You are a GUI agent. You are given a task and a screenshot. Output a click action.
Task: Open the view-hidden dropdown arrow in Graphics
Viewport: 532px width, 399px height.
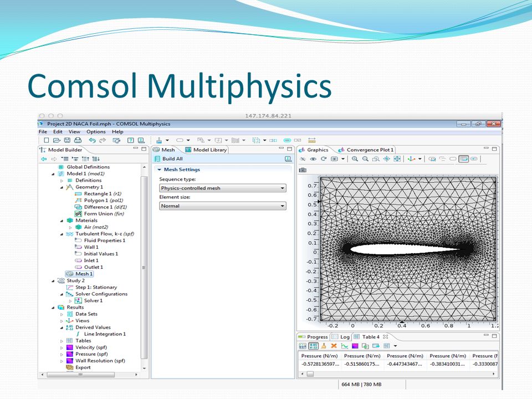[x=343, y=159]
